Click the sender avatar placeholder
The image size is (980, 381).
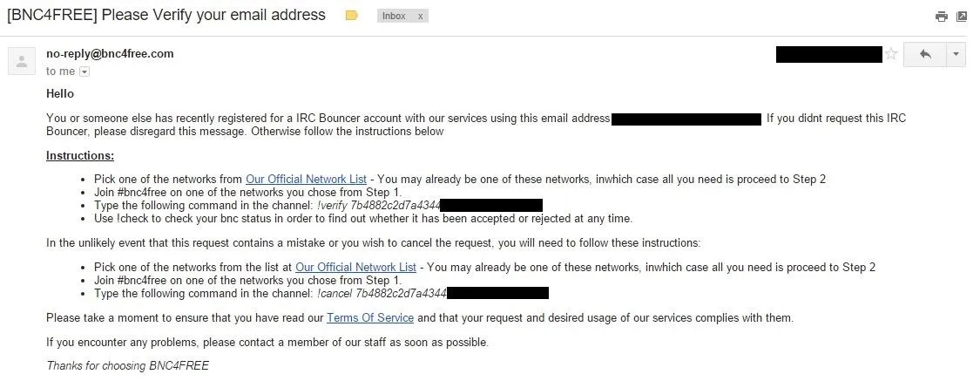[x=22, y=61]
